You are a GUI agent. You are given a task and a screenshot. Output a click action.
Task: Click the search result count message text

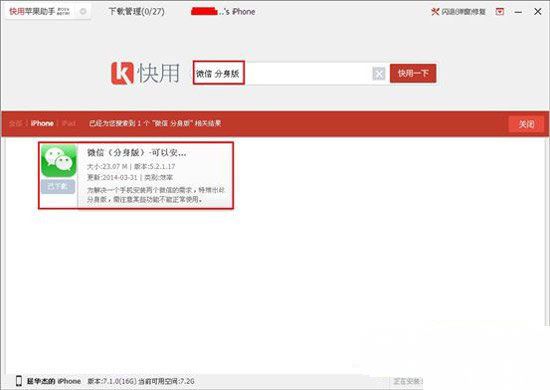pyautogui.click(x=155, y=123)
